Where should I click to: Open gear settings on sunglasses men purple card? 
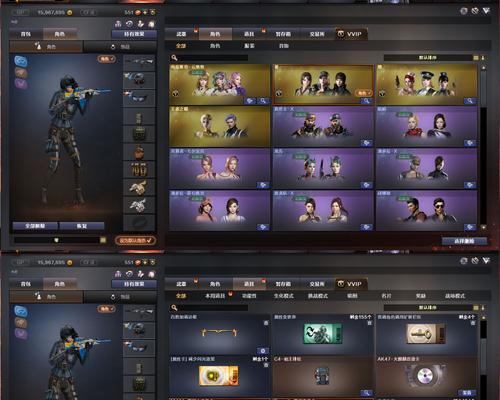[x=470, y=227]
